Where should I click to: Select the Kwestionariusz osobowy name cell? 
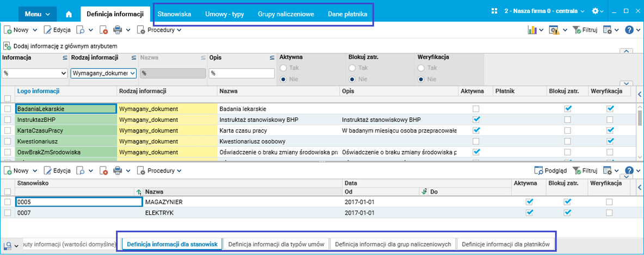(279, 141)
